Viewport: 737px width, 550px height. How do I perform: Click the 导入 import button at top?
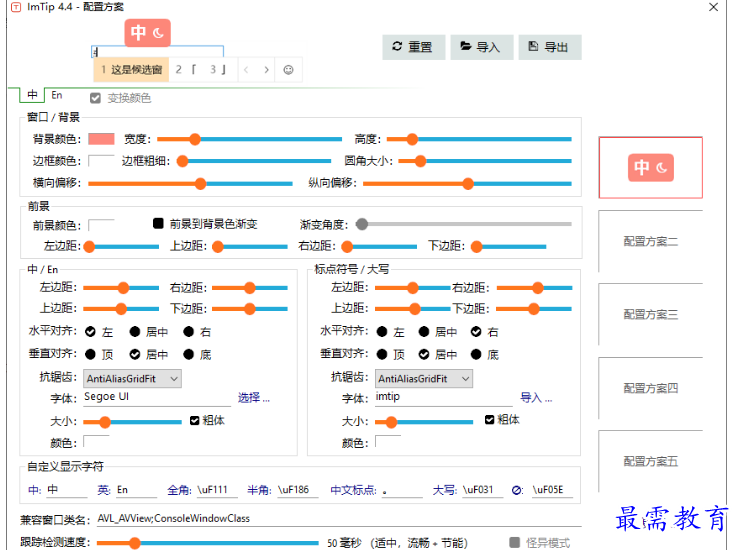(481, 47)
